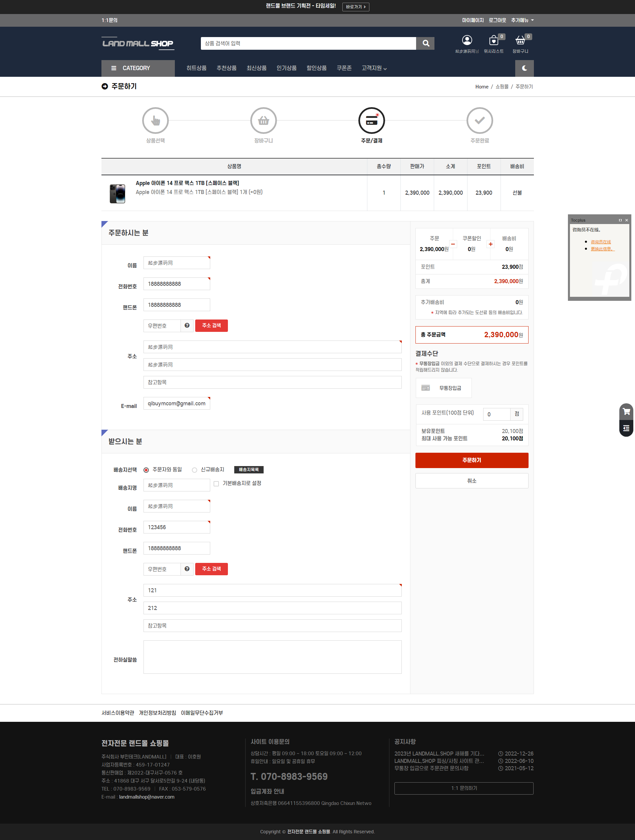Screen dimensions: 635x840
Task: Click the product search input field
Action: (x=308, y=43)
